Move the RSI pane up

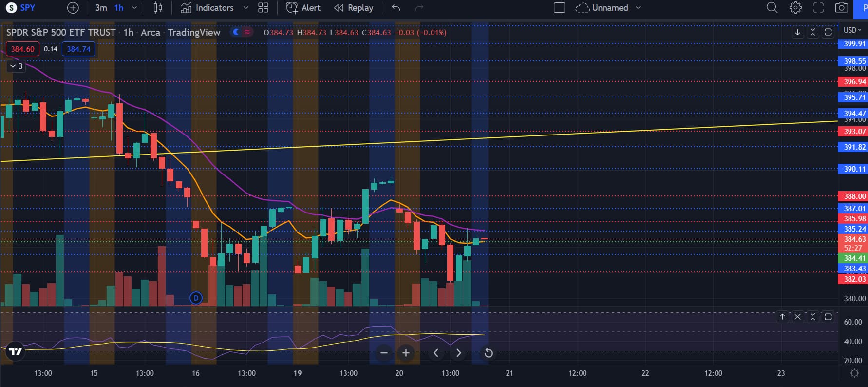click(782, 317)
